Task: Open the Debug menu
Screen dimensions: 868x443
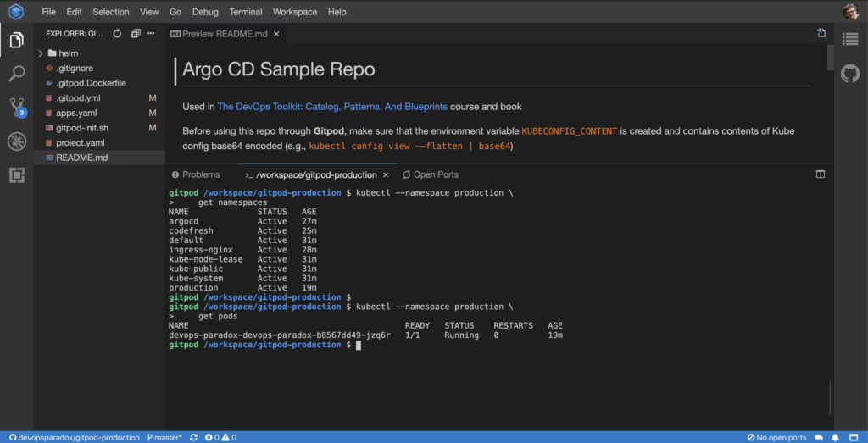Action: pos(205,12)
